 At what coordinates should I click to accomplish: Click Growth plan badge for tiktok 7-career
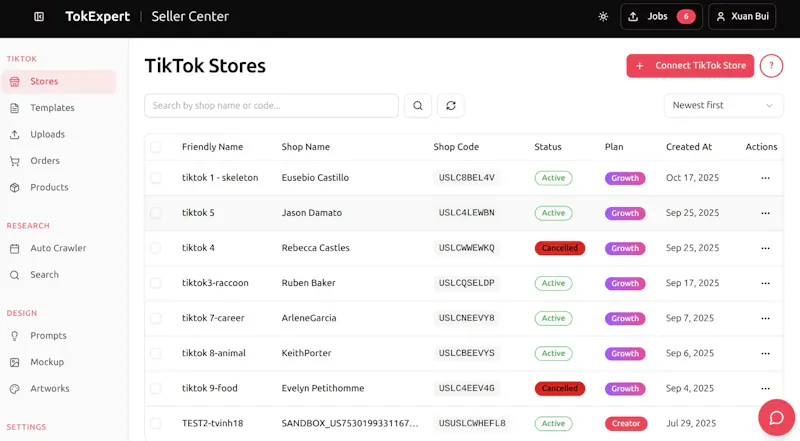pyautogui.click(x=625, y=318)
